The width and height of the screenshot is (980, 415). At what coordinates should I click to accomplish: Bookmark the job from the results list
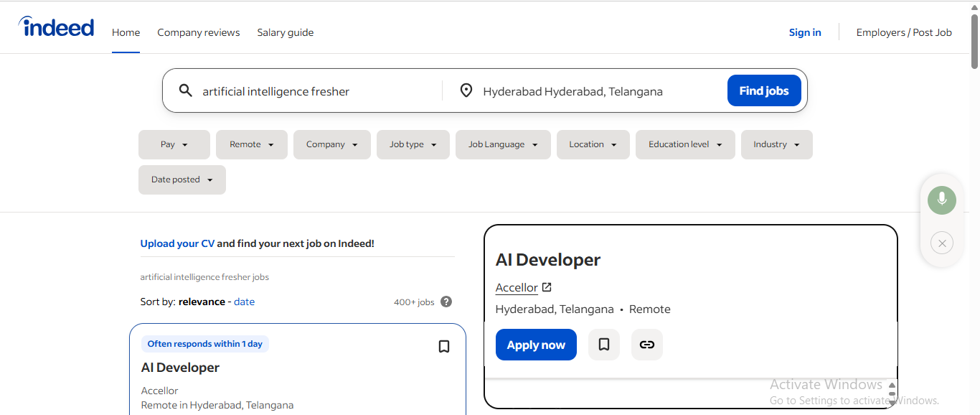pyautogui.click(x=443, y=346)
